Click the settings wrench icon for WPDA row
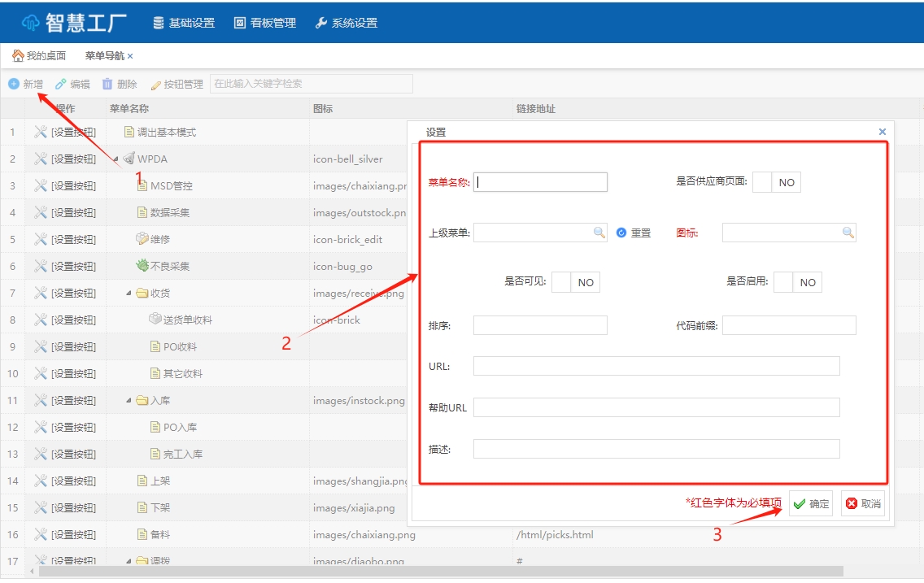Viewport: 924px width, 583px height. point(41,159)
